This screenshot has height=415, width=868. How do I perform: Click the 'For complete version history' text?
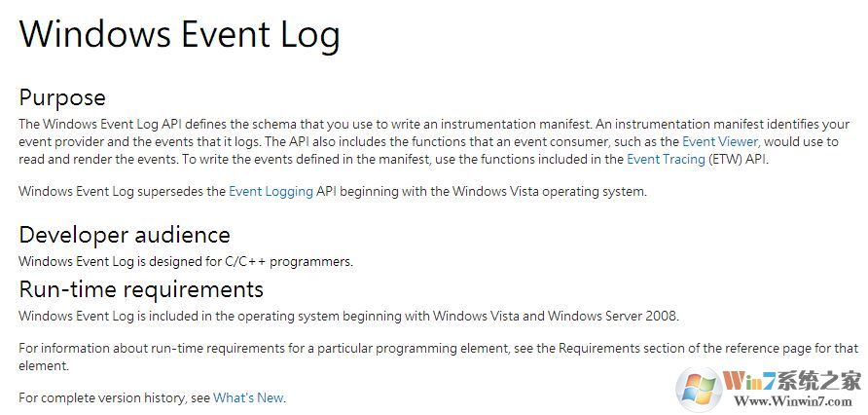point(114,397)
